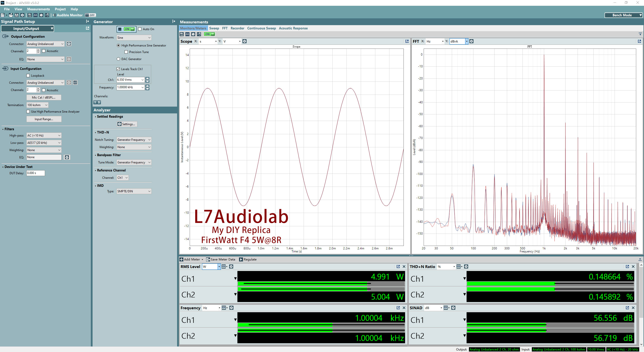Viewport: 644px width, 352px height.
Task: Pop out the Frequency meter
Action: point(398,308)
